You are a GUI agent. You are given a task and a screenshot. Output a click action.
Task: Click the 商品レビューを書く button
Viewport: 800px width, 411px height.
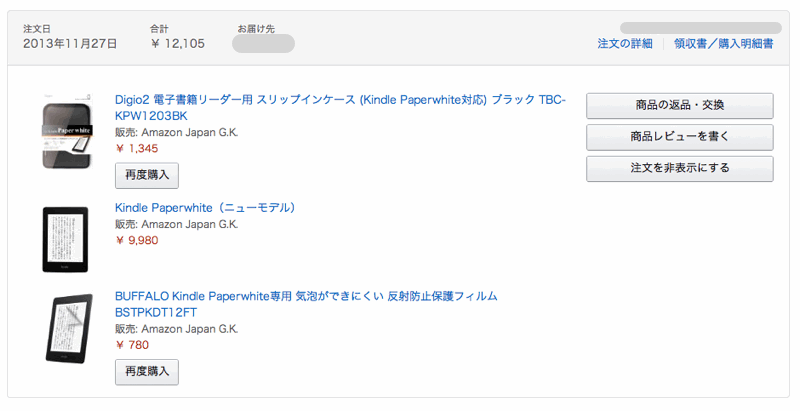(679, 137)
